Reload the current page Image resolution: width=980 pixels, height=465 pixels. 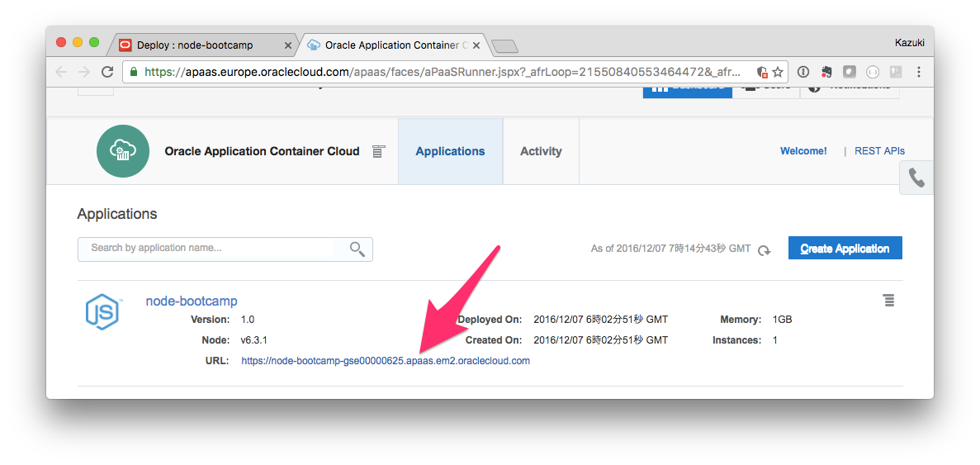[x=107, y=72]
